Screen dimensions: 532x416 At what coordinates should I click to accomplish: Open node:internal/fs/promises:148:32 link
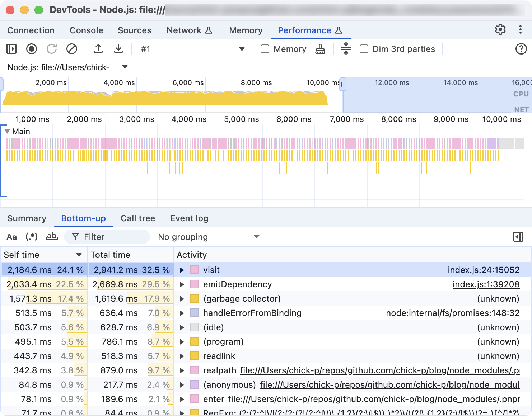coord(453,313)
